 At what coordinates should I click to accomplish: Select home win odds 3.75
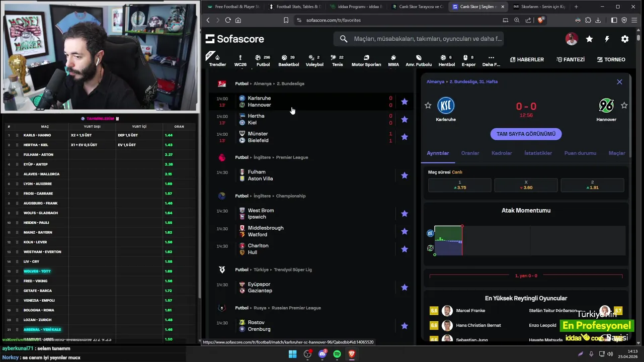tap(459, 185)
